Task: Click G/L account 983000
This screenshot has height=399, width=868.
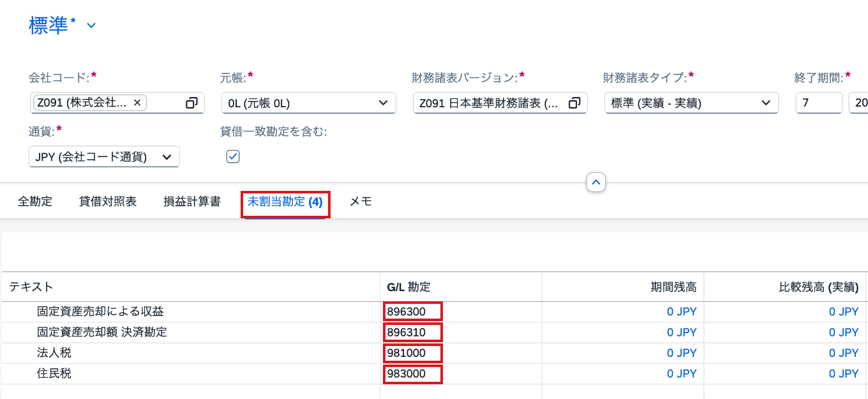Action: point(406,373)
